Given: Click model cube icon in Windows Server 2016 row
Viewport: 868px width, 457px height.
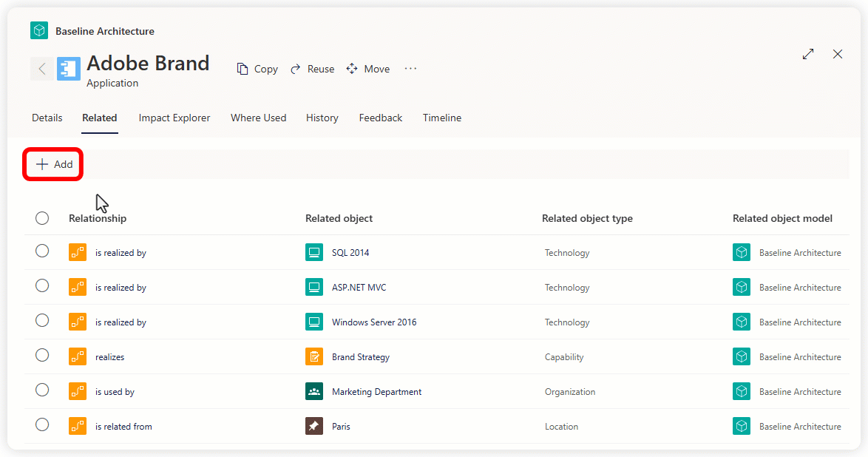Looking at the screenshot, I should [x=742, y=322].
